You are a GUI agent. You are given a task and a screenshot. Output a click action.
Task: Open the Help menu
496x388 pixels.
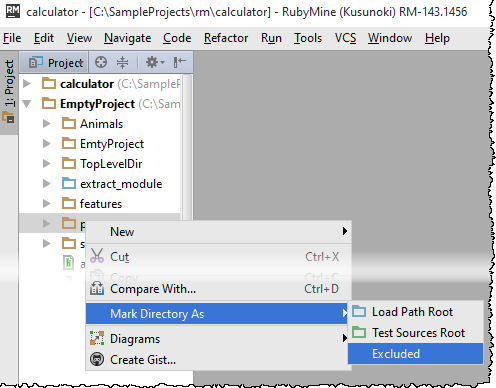[x=437, y=38]
